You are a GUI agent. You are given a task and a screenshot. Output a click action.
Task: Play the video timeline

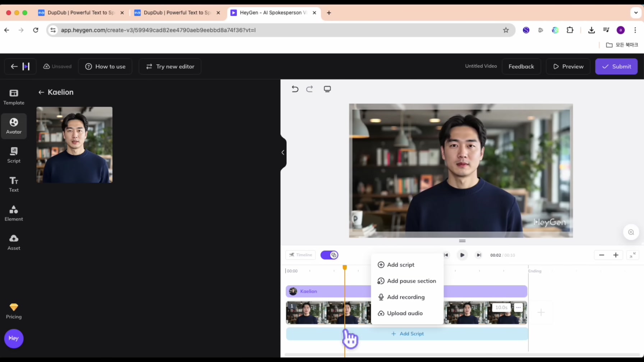click(462, 255)
